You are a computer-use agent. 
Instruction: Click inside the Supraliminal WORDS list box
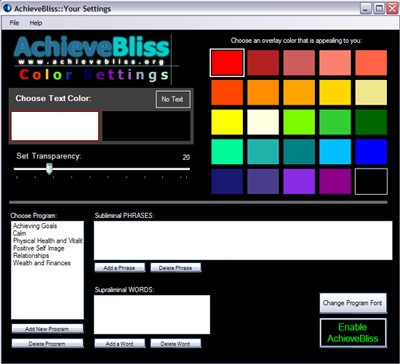pyautogui.click(x=152, y=314)
